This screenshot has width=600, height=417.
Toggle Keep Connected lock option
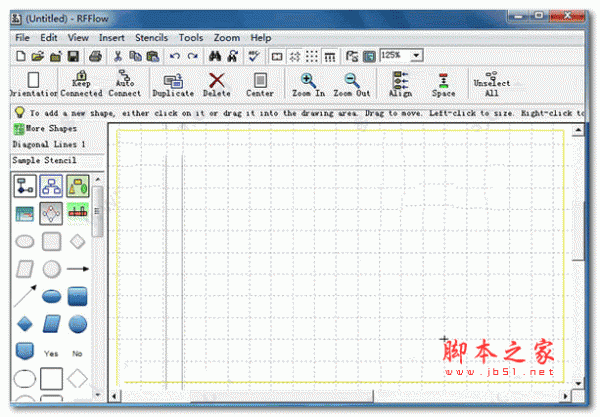81,84
